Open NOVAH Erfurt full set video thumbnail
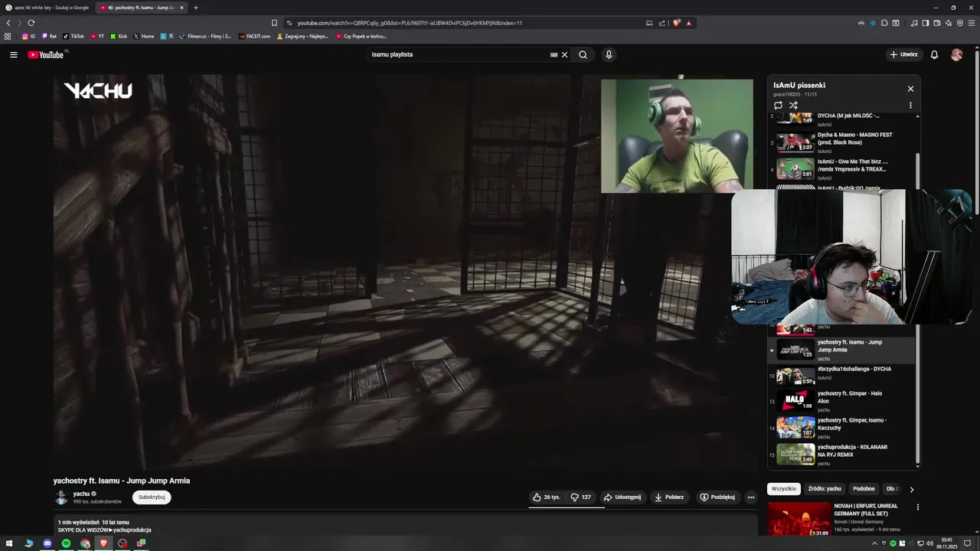Image resolution: width=980 pixels, height=551 pixels. 799,519
